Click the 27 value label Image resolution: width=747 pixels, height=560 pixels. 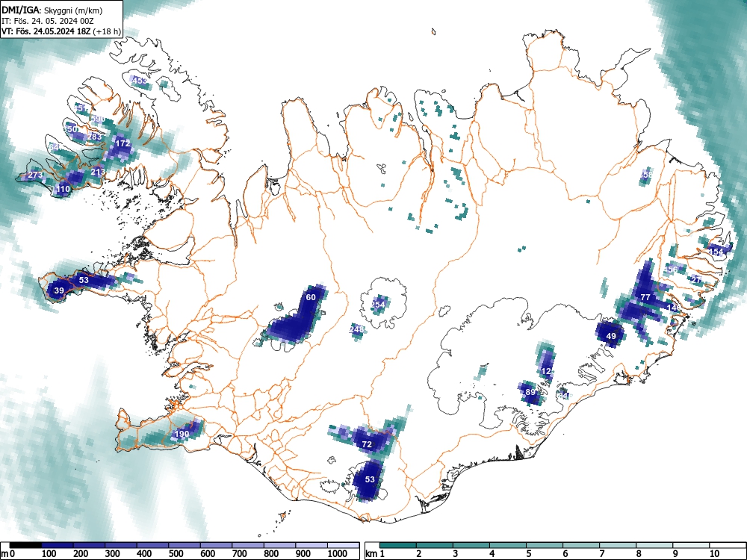point(696,279)
